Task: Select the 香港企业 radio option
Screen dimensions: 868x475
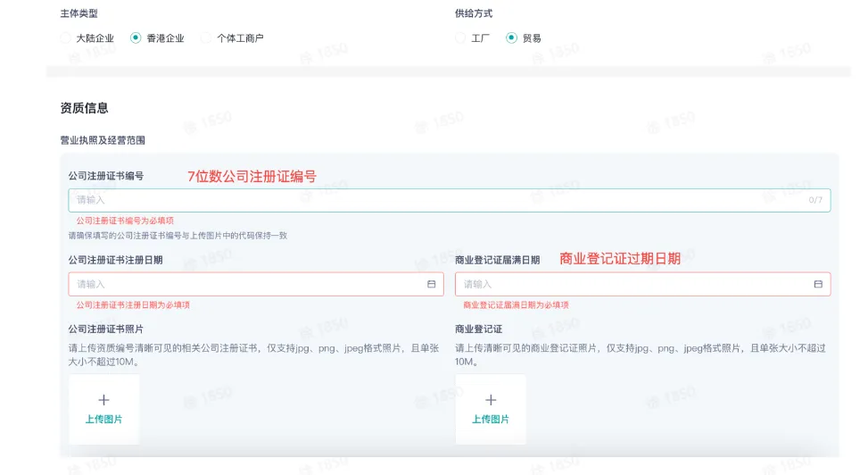Action: point(136,38)
